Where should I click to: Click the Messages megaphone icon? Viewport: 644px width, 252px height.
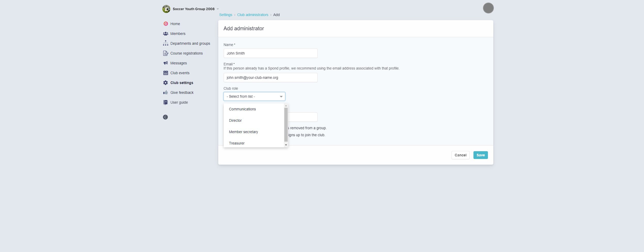[x=166, y=63]
